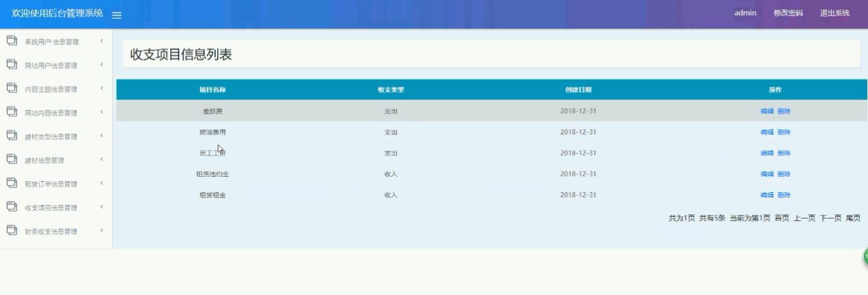Viewport: 868px width, 295px height.
Task: Expand chevron for 收支项目信息管理
Action: click(x=101, y=207)
